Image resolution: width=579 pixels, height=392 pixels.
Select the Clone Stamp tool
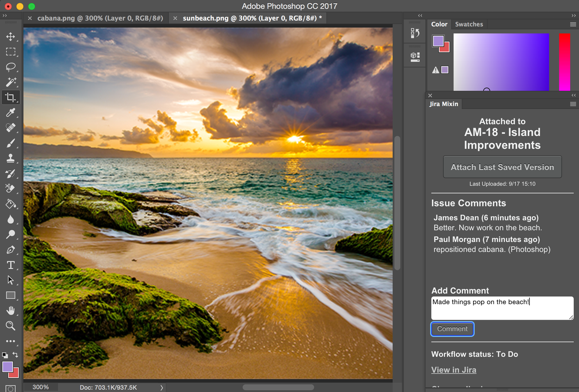10,159
